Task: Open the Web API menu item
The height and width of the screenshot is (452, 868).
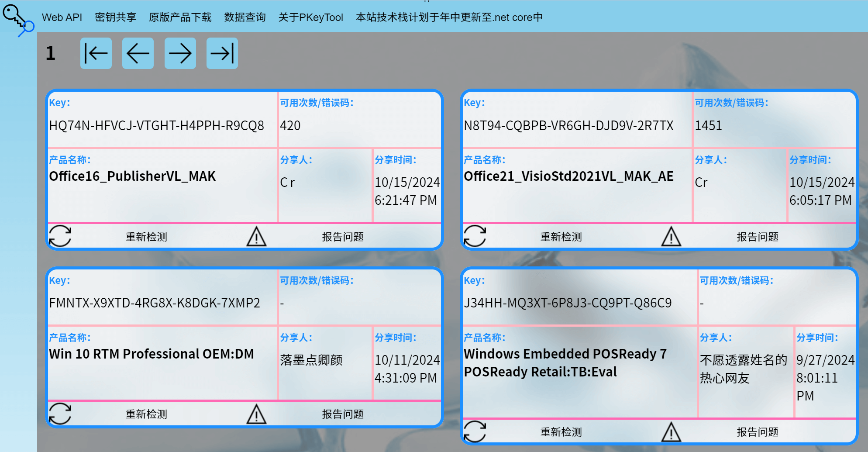Action: (62, 17)
